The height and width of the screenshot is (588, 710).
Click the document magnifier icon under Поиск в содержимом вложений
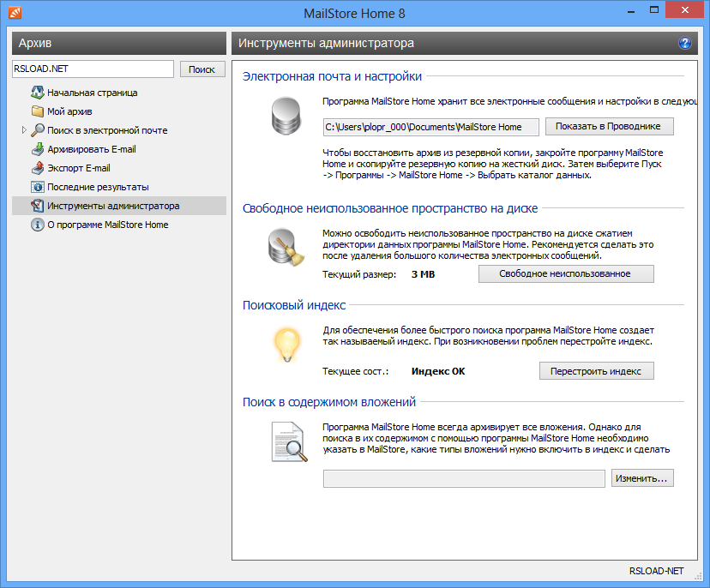click(x=289, y=441)
